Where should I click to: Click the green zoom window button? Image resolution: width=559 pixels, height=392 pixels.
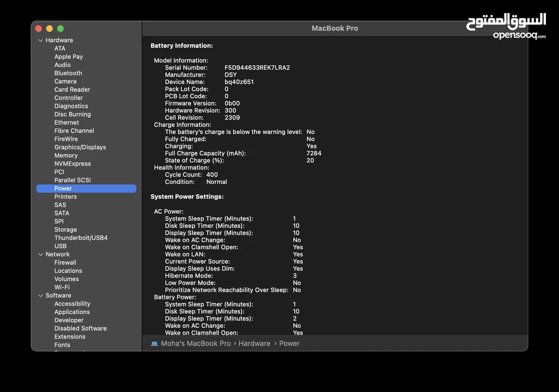[60, 28]
